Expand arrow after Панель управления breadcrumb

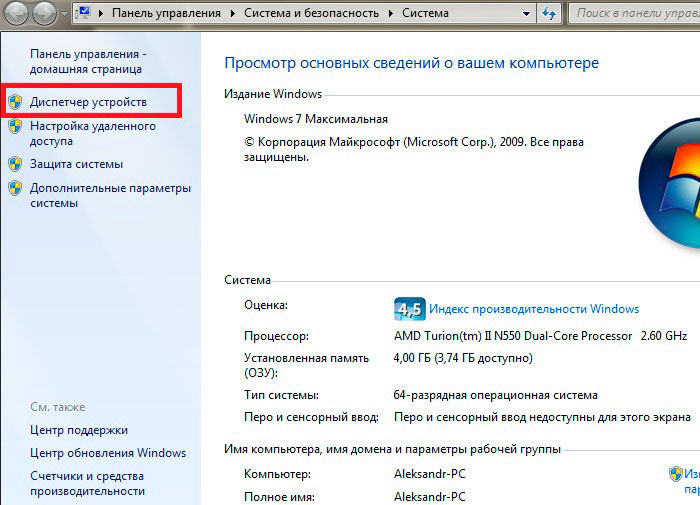pos(233,13)
